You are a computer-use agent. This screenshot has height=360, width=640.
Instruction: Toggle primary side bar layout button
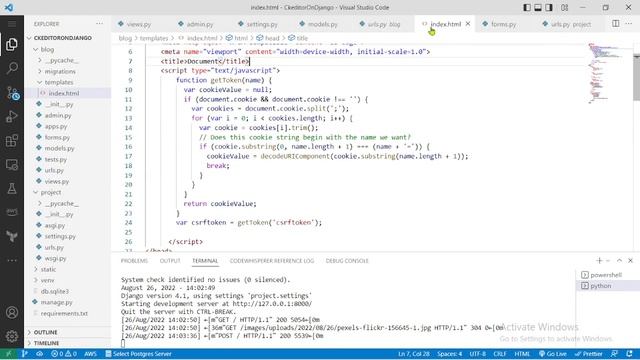tap(527, 7)
